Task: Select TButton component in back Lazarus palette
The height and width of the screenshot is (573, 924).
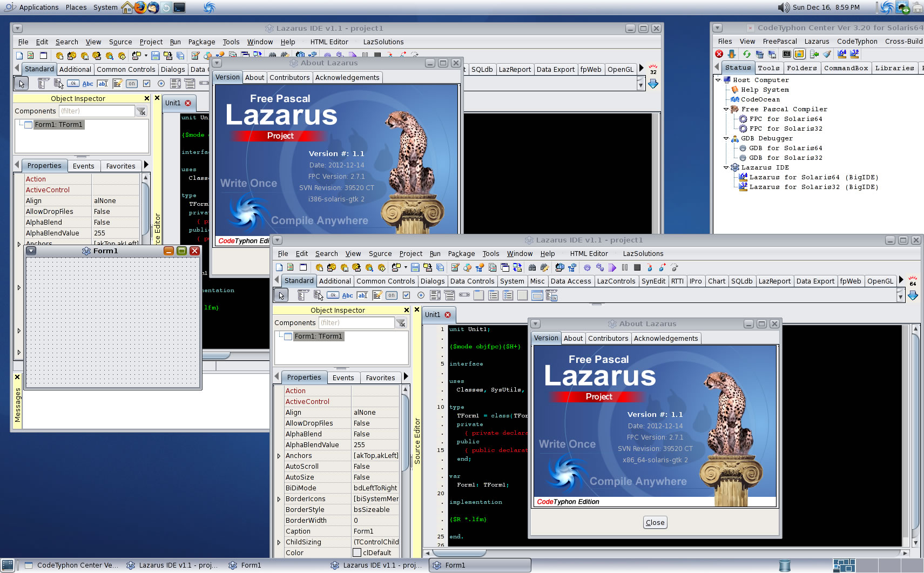Action: click(x=73, y=83)
